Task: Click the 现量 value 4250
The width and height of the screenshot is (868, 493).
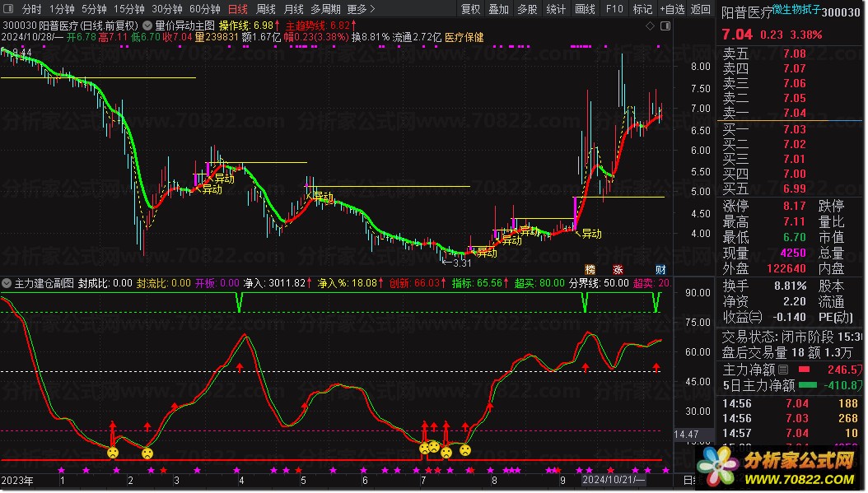Action: pos(793,253)
